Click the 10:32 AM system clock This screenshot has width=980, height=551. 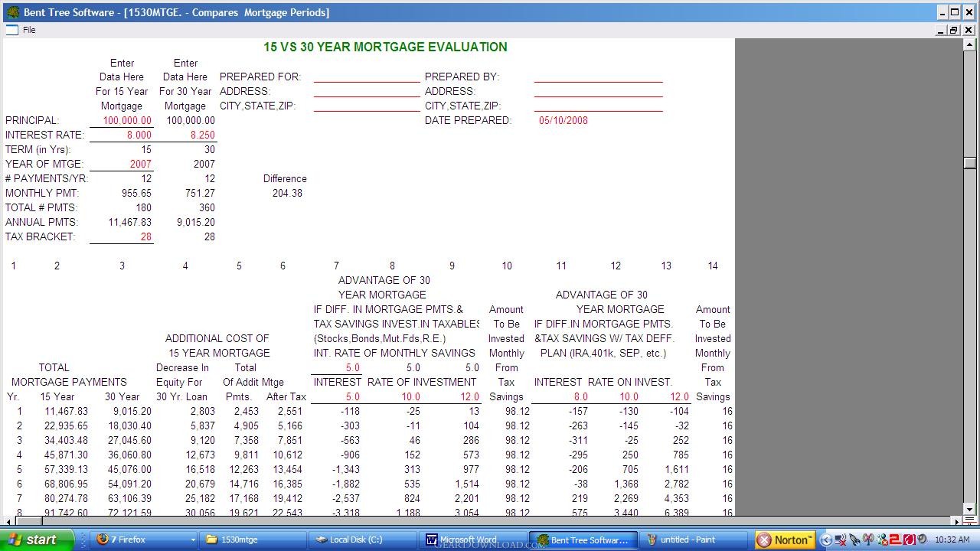(x=952, y=540)
